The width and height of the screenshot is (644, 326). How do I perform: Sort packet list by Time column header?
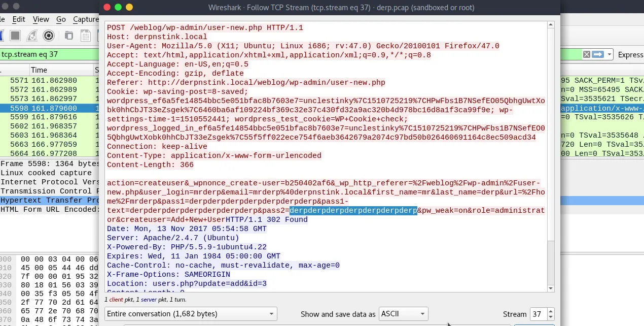61,70
